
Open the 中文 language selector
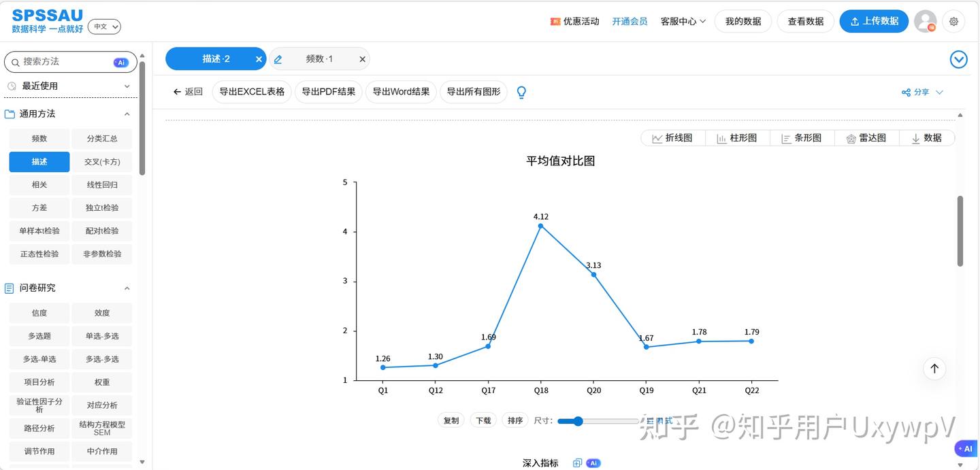(105, 27)
